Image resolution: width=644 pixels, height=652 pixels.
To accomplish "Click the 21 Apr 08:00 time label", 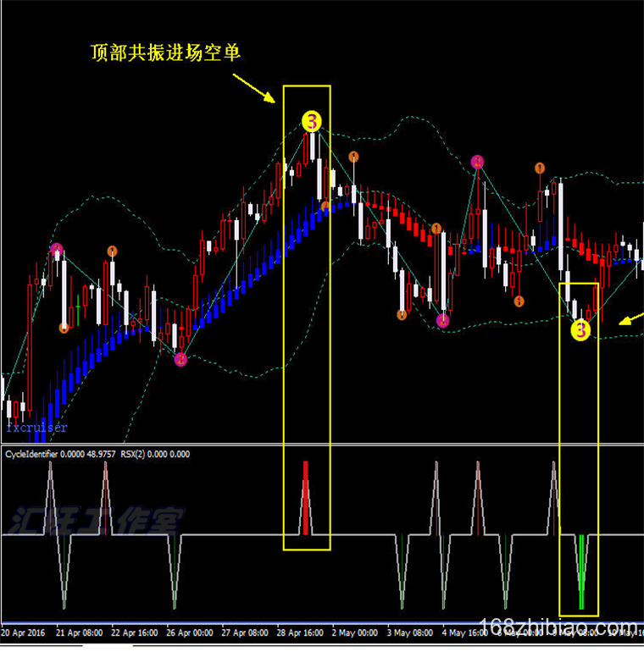I will coord(79,633).
